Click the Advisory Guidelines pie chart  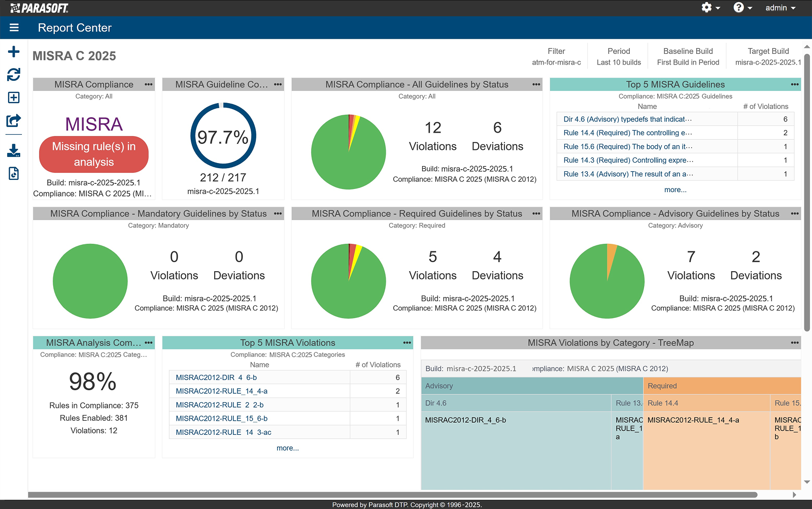[607, 281]
